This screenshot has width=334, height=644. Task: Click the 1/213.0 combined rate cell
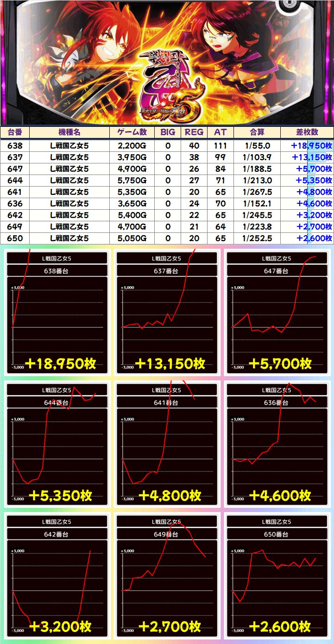[257, 180]
